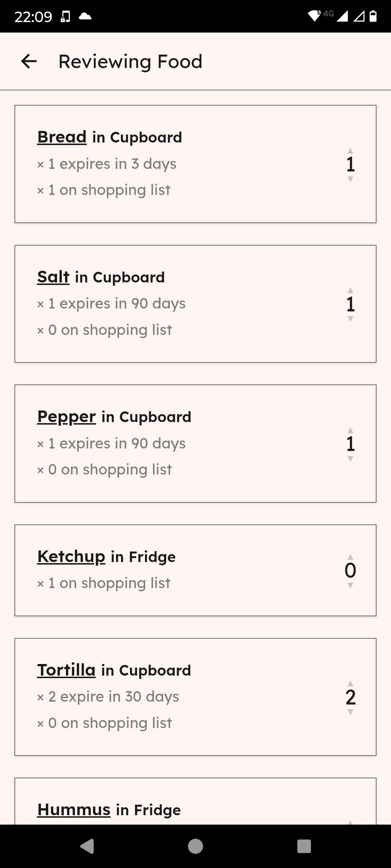The width and height of the screenshot is (391, 868).
Task: Open the Tortilla item link
Action: tap(67, 670)
